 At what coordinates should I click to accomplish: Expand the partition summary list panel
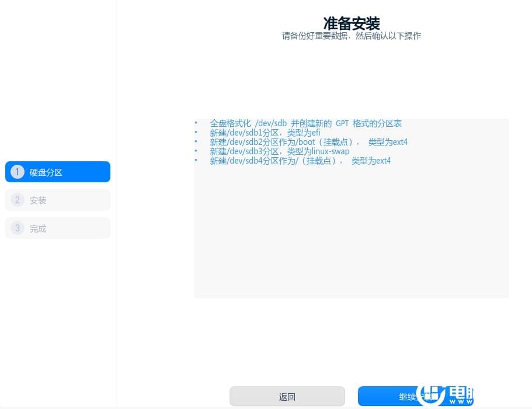pyautogui.click(x=351, y=207)
